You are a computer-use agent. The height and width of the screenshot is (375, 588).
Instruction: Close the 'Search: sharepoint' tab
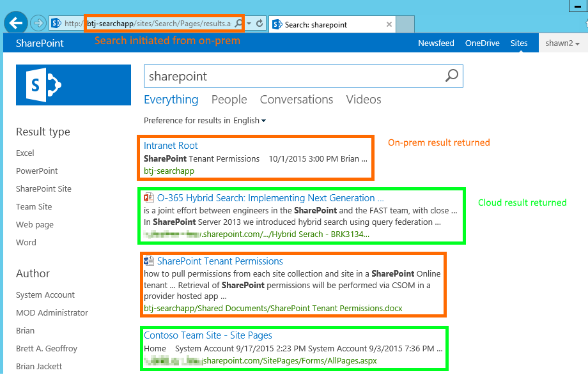coord(389,24)
